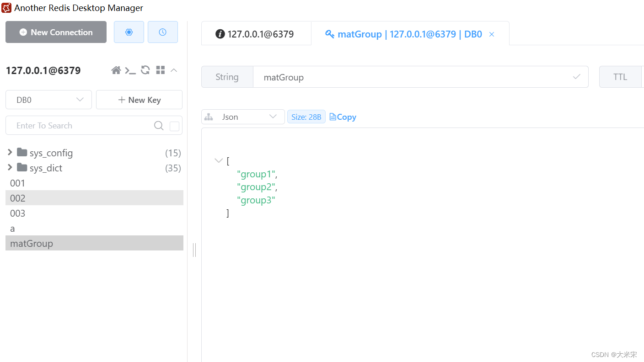Open the settings gear icon
This screenshot has width=644, height=362.
[129, 32]
